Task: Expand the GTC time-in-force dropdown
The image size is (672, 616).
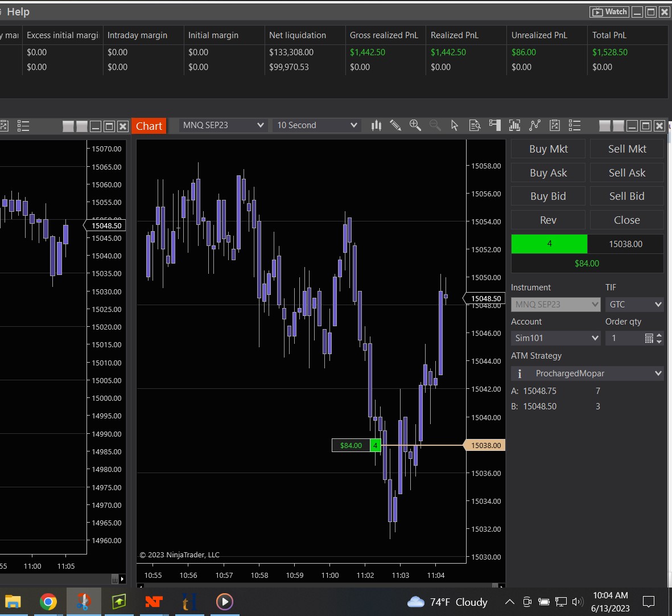Action: (634, 305)
